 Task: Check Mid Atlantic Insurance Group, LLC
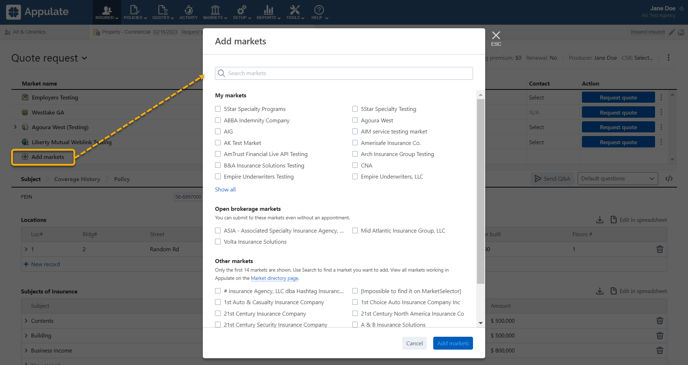tap(355, 230)
